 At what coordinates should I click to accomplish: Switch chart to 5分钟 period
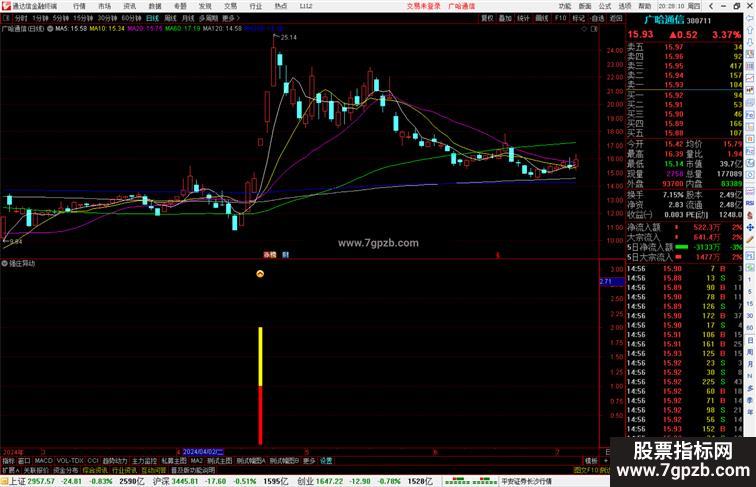pos(61,18)
